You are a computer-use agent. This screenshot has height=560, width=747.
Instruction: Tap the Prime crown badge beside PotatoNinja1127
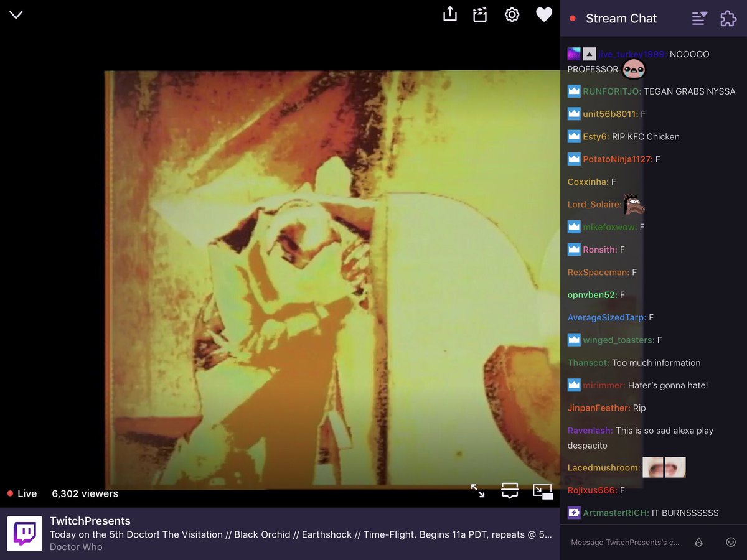click(x=574, y=159)
